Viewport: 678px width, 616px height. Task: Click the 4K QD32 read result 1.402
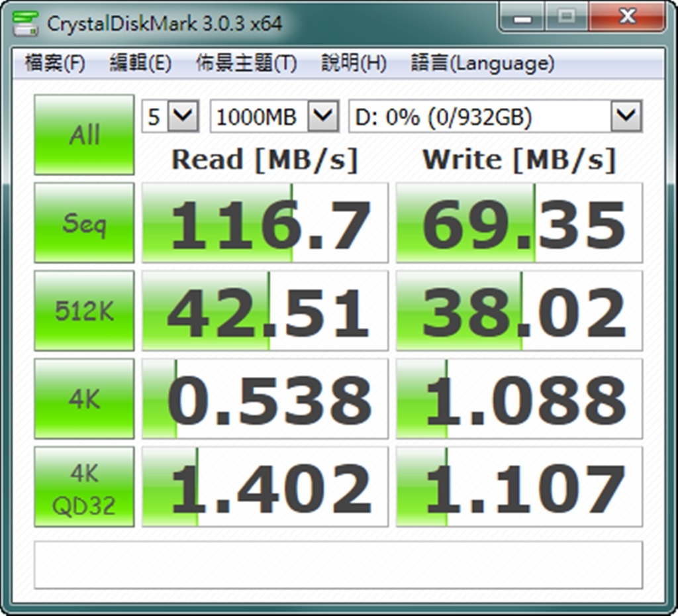[265, 487]
